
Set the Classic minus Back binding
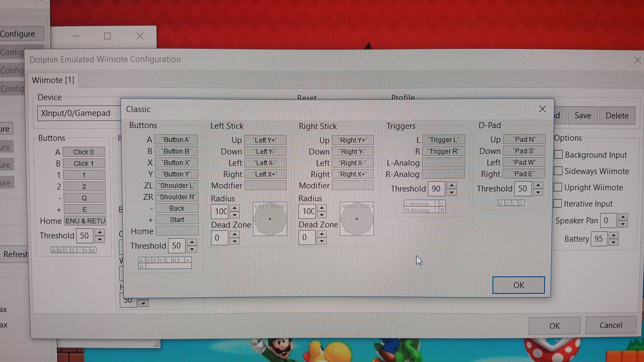click(x=177, y=208)
